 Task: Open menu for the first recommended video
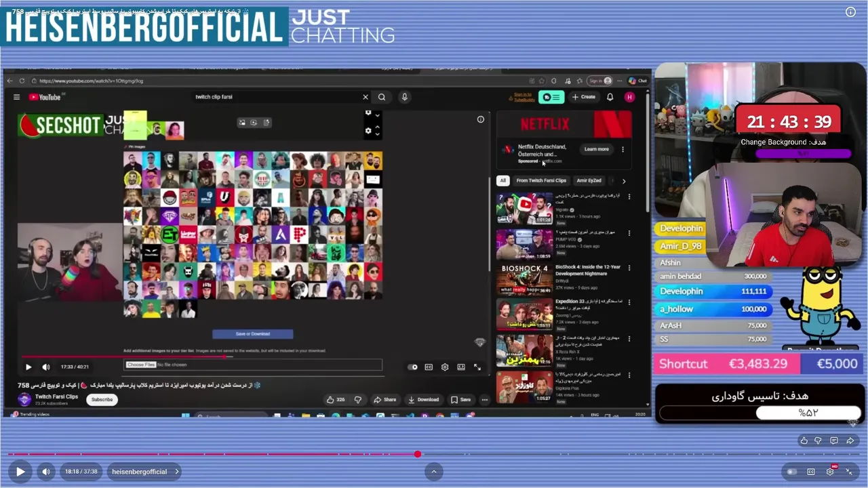point(629,197)
